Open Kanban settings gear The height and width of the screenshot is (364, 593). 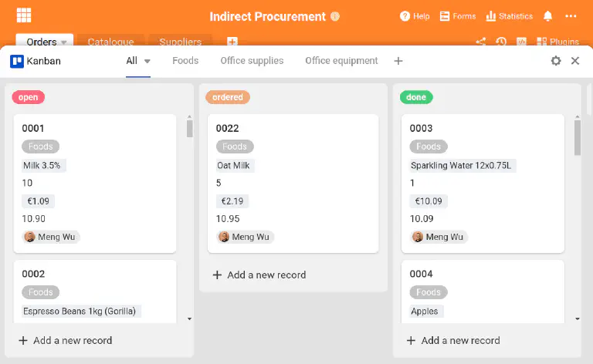click(556, 61)
